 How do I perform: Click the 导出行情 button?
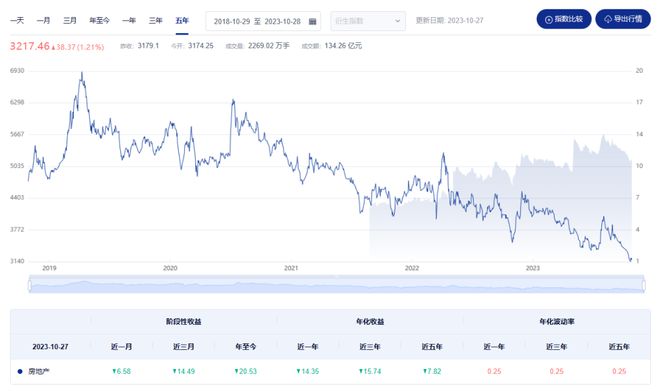pos(623,19)
